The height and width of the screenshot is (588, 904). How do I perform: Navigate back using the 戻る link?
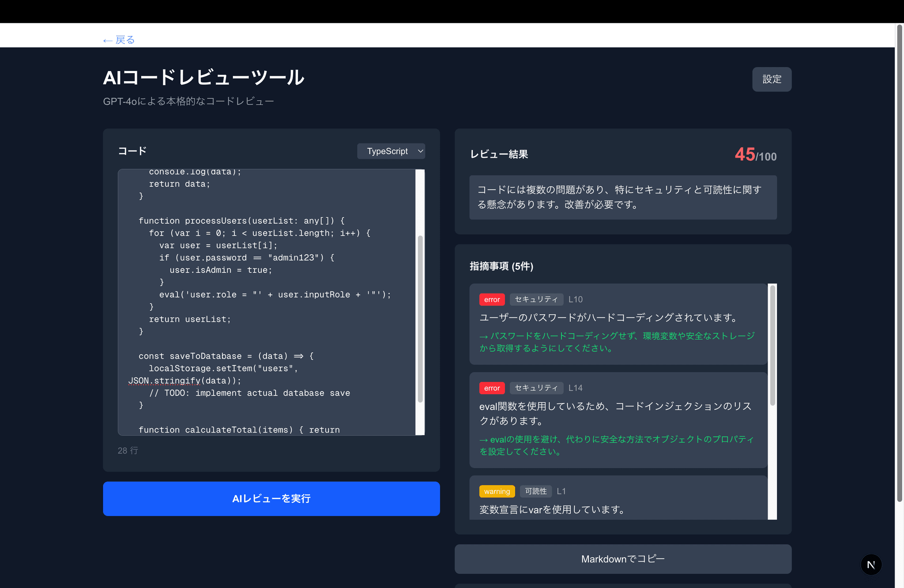coord(118,40)
